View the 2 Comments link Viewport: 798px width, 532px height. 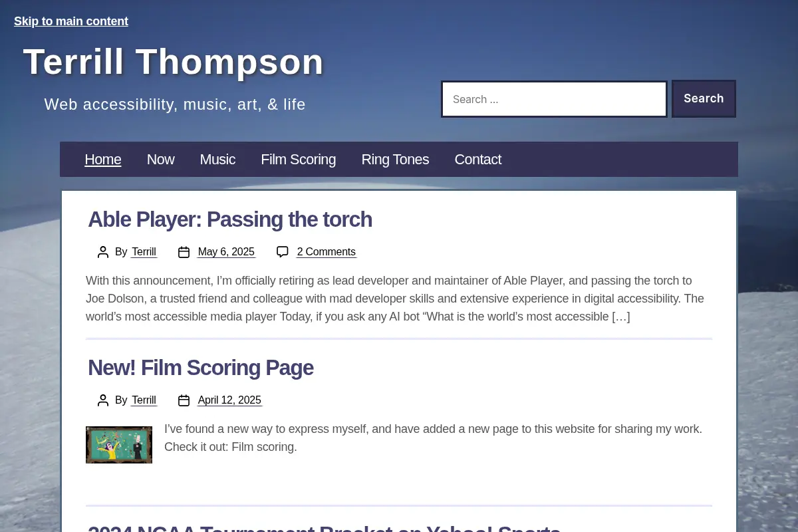tap(326, 252)
